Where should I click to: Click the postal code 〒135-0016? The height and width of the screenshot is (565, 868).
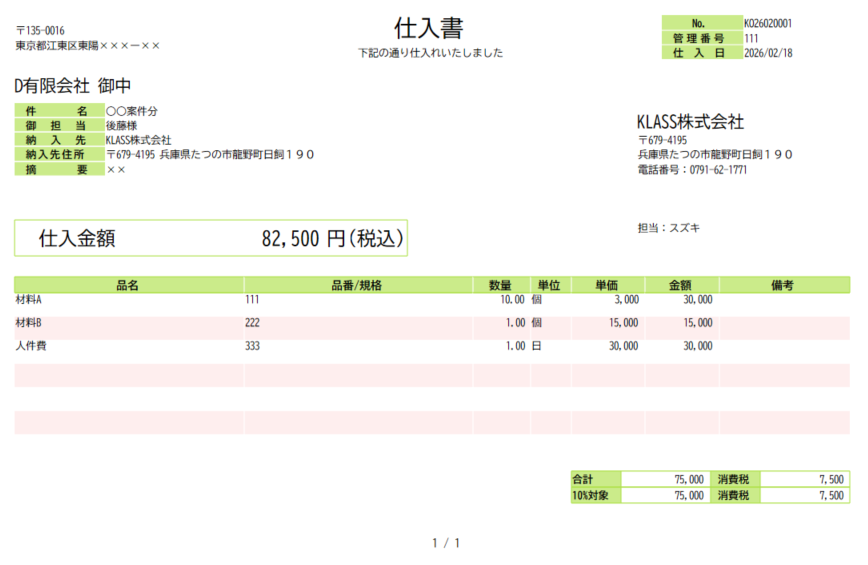click(40, 31)
